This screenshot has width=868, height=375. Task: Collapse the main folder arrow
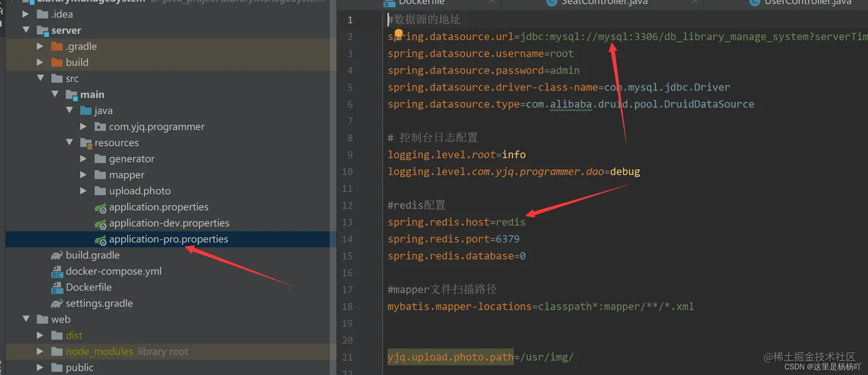click(55, 95)
